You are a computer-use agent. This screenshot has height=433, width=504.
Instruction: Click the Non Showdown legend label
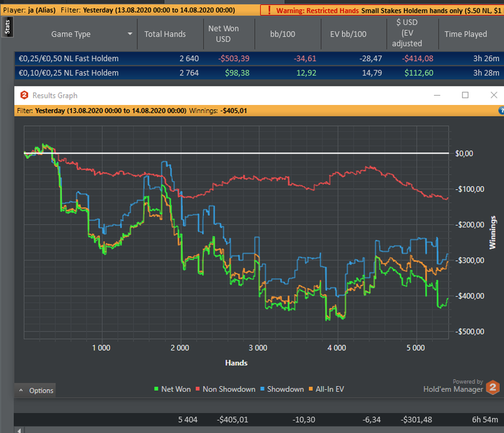tap(229, 389)
